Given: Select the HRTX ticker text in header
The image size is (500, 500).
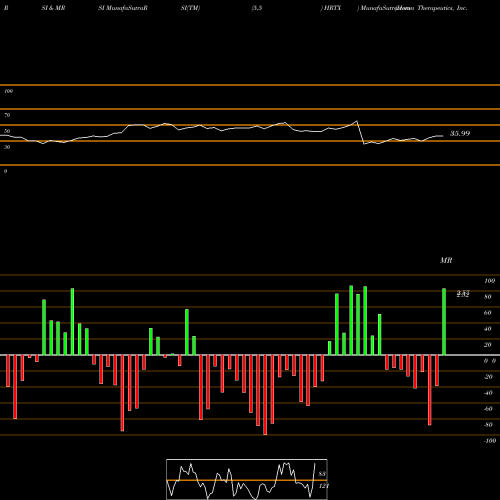Looking at the screenshot, I should click(x=332, y=8).
